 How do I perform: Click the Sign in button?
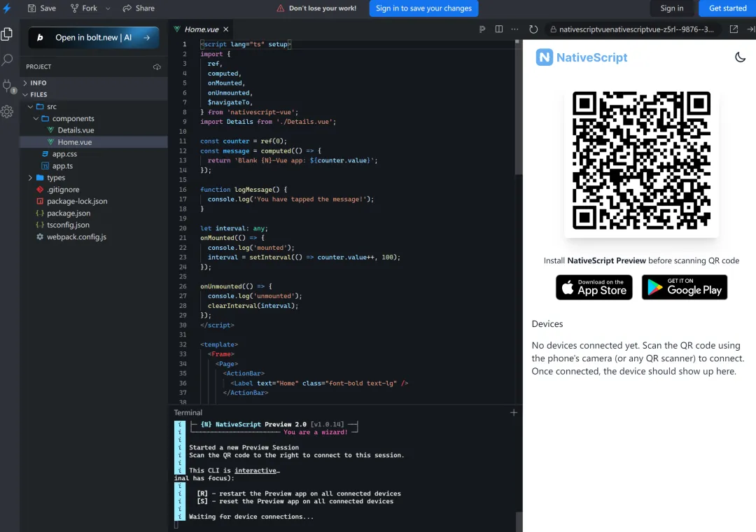[671, 8]
